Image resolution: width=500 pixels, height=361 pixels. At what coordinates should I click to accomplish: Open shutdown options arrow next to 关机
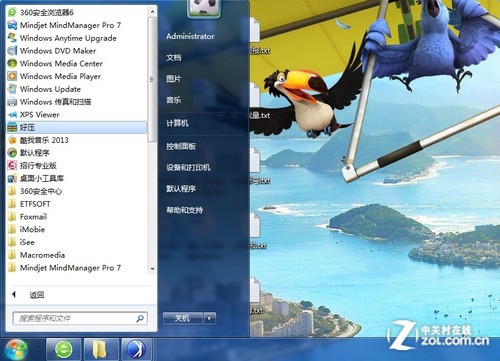[x=209, y=318]
